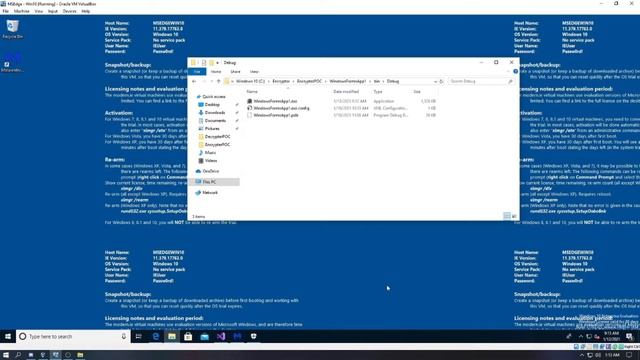
Task: Open Visual Studio from guest taskbar
Action: point(221,336)
